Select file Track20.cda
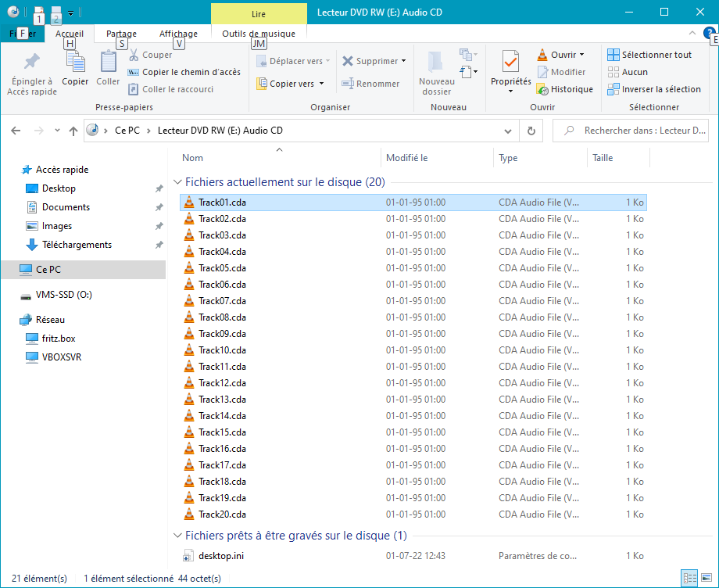The height and width of the screenshot is (588, 719). click(x=413, y=514)
